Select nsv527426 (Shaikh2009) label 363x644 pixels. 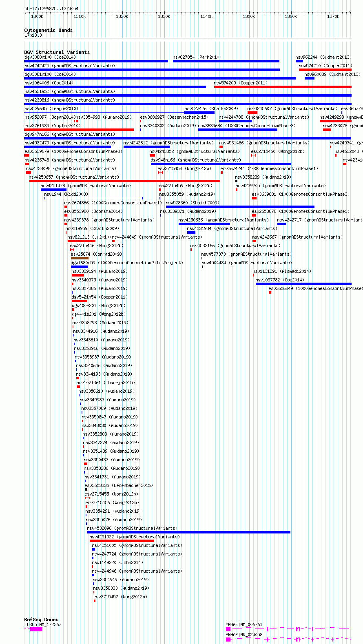click(211, 108)
